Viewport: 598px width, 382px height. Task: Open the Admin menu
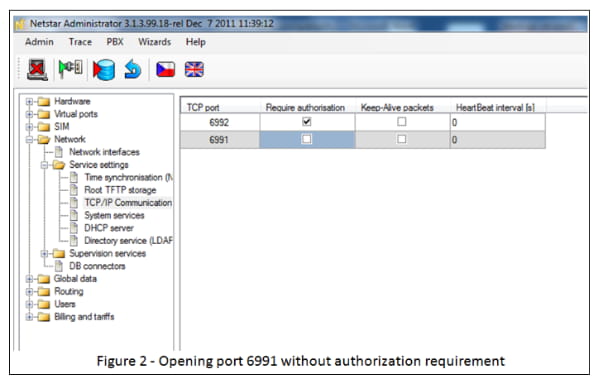tap(39, 42)
